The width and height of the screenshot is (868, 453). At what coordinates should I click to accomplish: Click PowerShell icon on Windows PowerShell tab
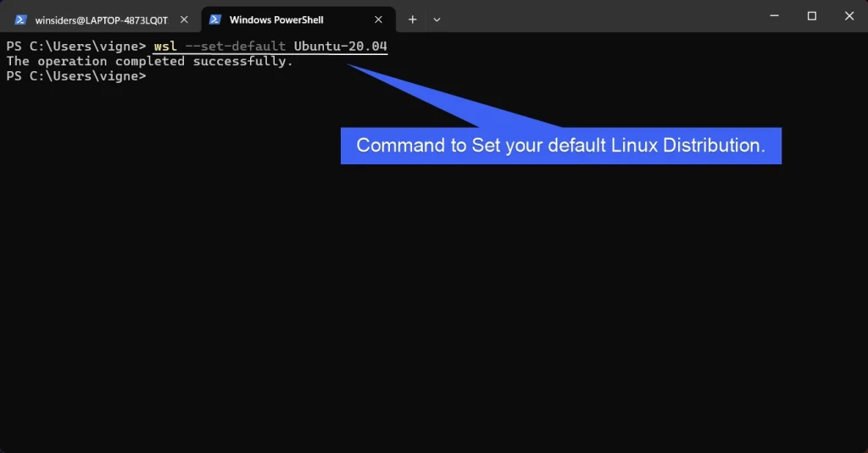point(215,20)
